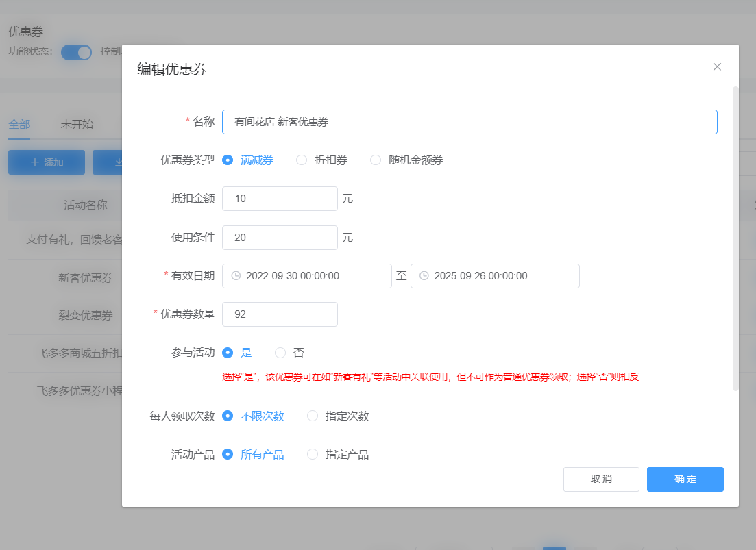Click the 使用条件 input field

(280, 238)
